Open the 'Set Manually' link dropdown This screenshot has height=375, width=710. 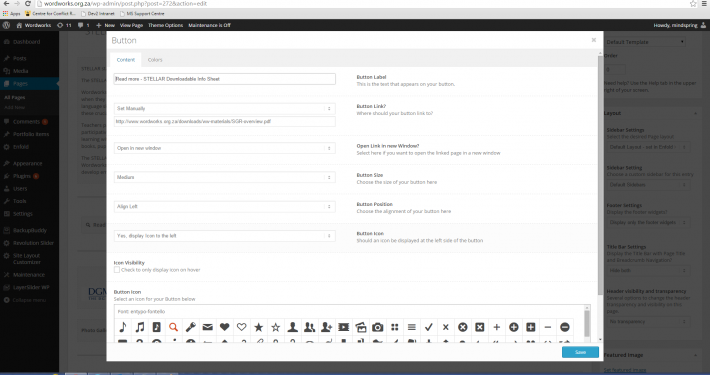coord(225,109)
